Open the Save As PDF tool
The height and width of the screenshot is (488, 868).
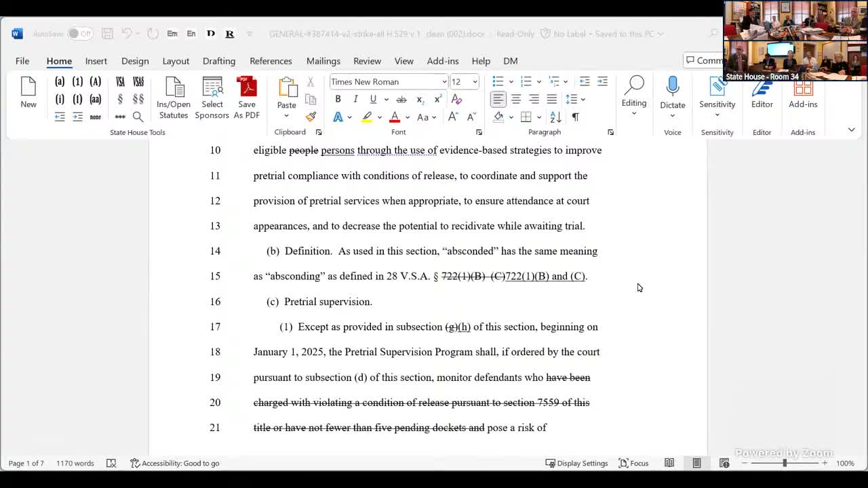[x=247, y=95]
